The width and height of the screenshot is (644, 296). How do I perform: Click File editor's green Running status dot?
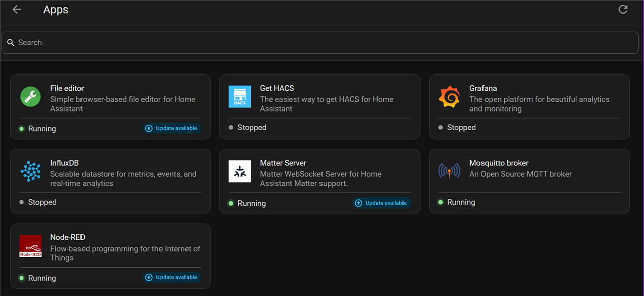pos(21,129)
